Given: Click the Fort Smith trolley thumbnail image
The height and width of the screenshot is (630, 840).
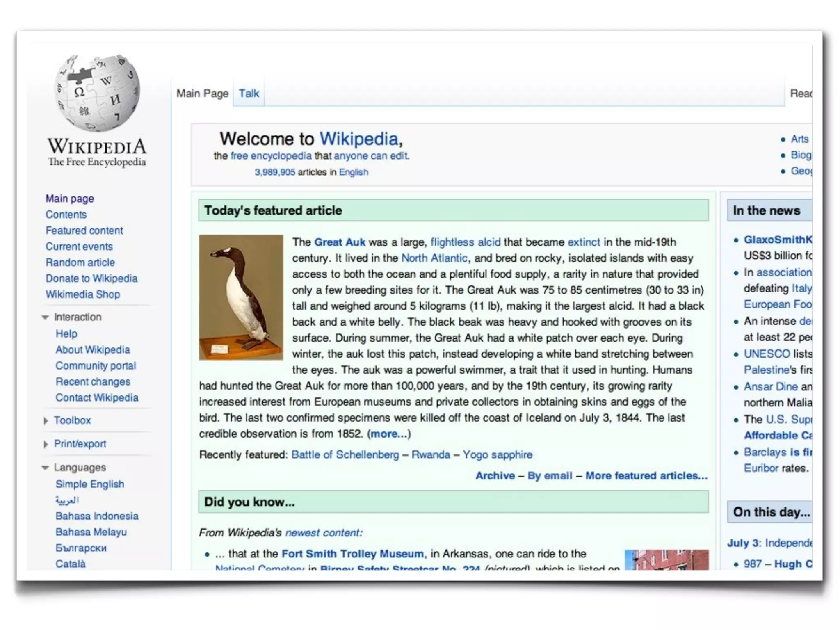Looking at the screenshot, I should [x=667, y=559].
